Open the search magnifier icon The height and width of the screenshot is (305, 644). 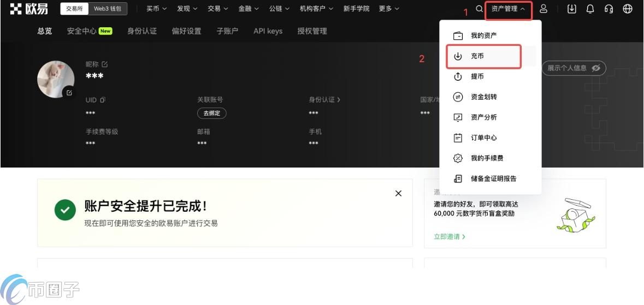pos(479,9)
